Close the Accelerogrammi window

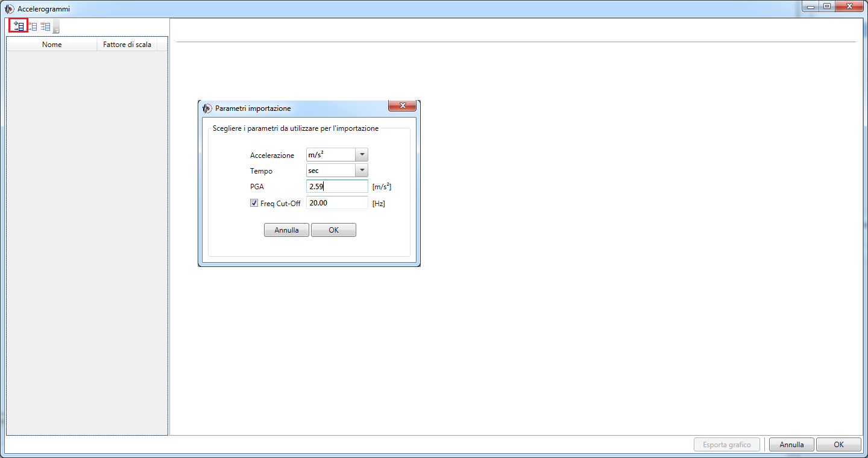click(x=849, y=7)
